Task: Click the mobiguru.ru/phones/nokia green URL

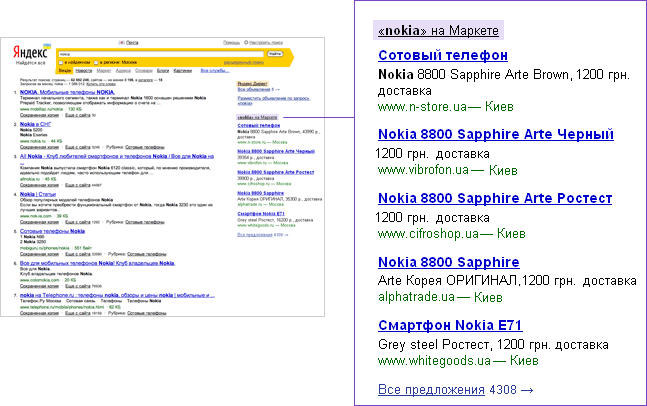Action: coord(45,248)
